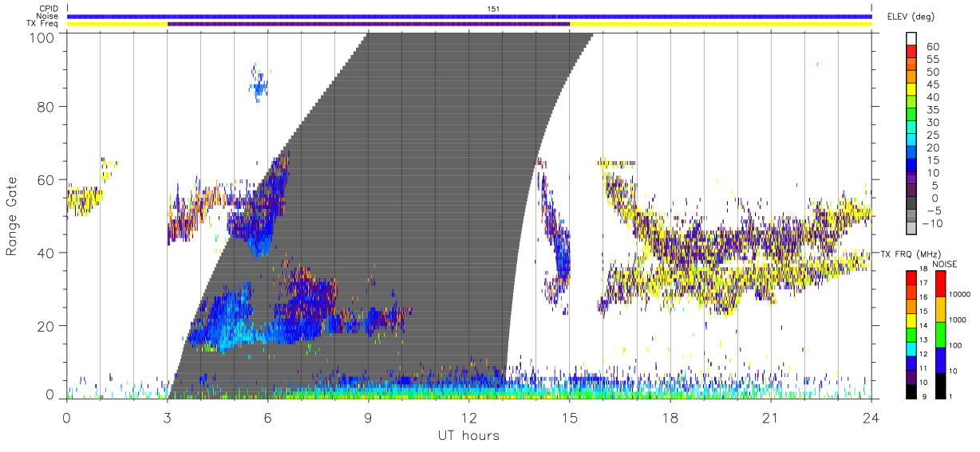This screenshot has height=452, width=980.
Task: Click the red swatch in ELEV colorbar
Action: coord(912,51)
